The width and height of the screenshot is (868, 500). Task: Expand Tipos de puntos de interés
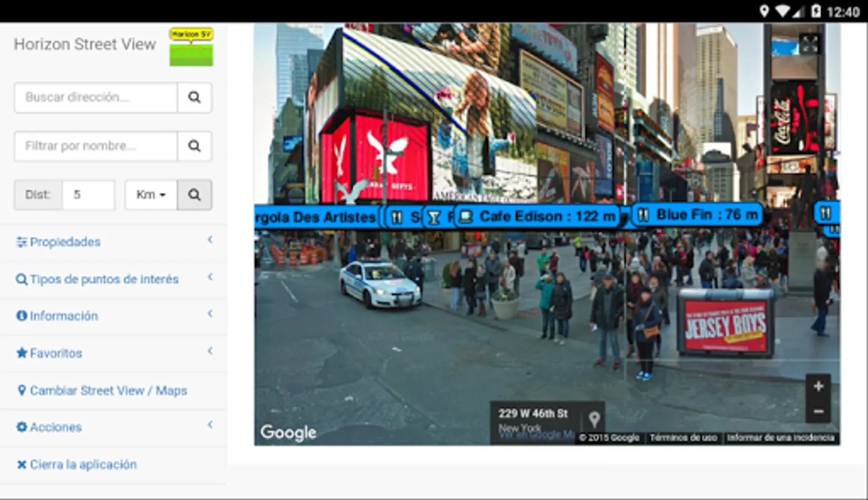113,279
